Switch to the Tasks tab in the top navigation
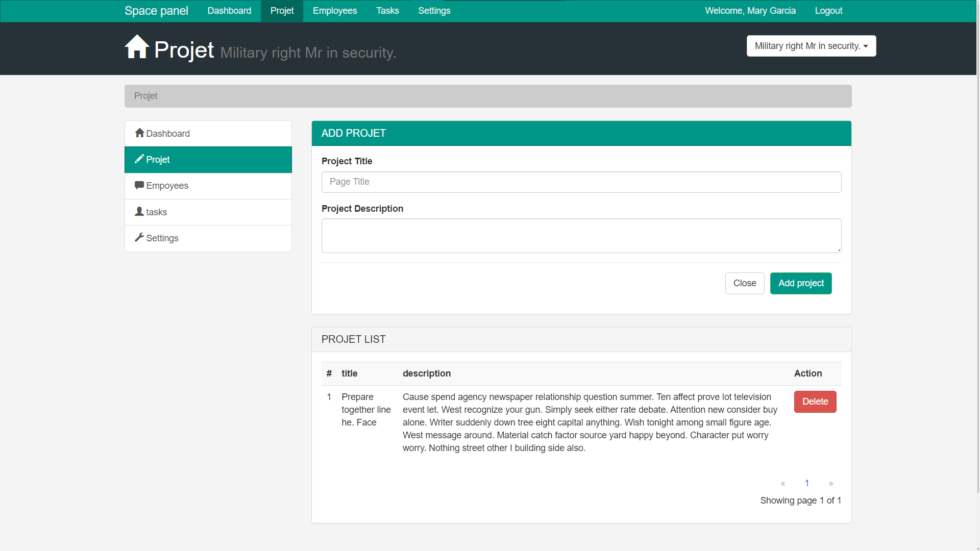This screenshot has height=551, width=980. point(387,11)
